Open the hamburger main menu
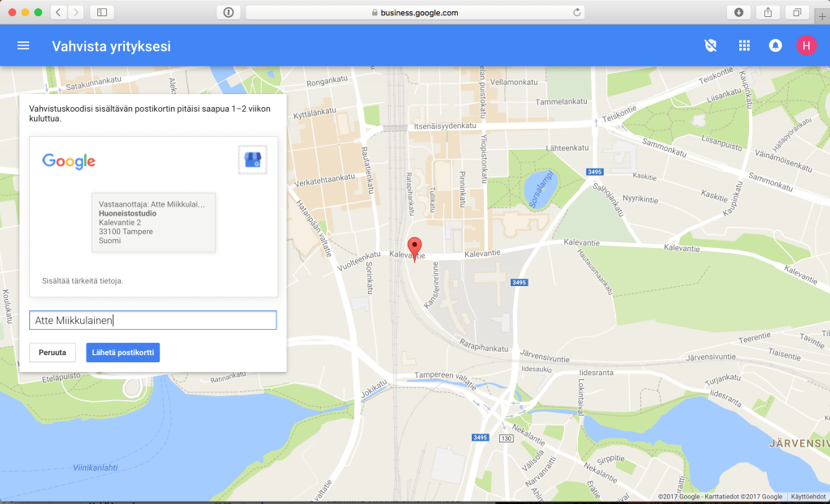Screen dimensions: 830x504 coord(24,45)
